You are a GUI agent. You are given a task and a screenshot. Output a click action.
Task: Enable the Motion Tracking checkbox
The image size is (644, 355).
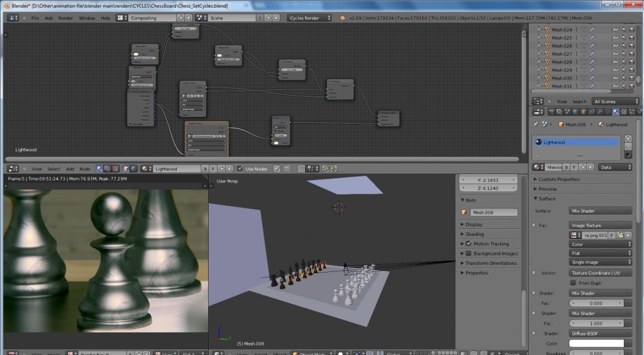tap(469, 244)
